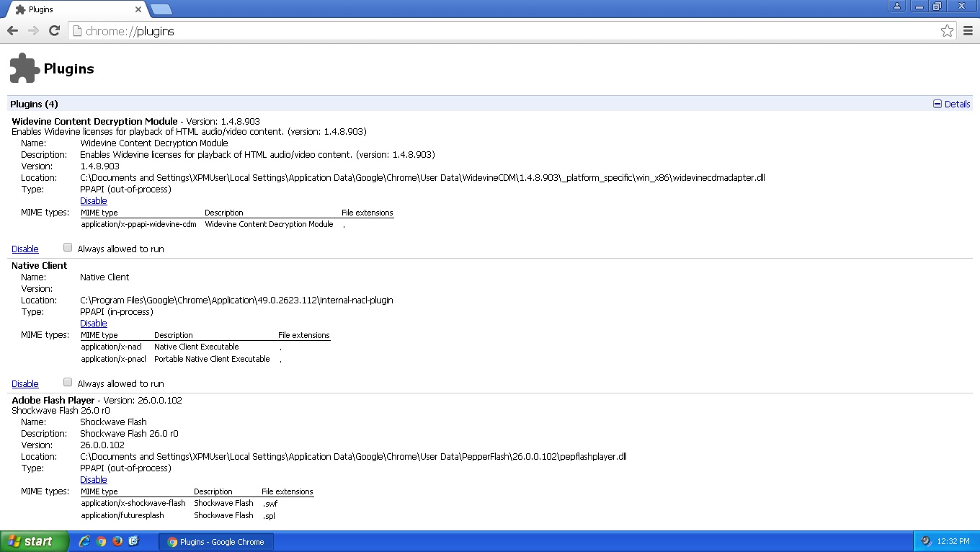Open the Windows start menu

tap(34, 542)
